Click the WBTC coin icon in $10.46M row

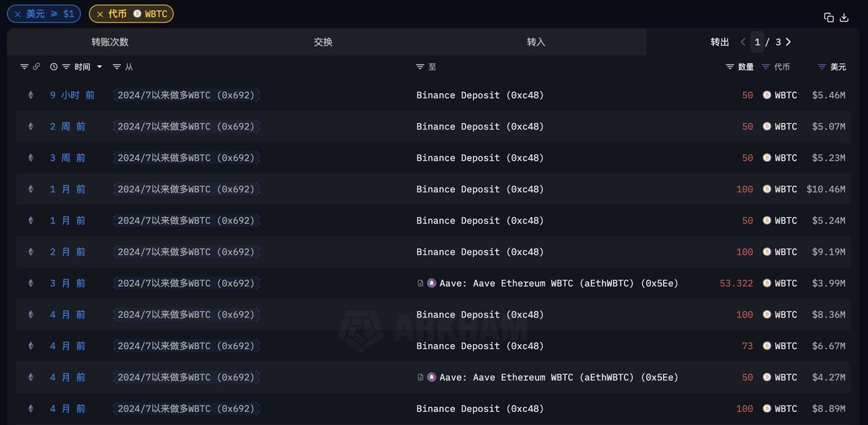767,189
